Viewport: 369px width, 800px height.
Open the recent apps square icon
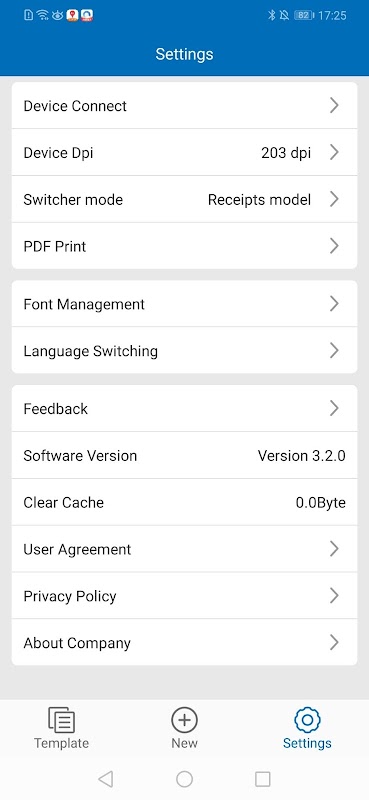262,779
